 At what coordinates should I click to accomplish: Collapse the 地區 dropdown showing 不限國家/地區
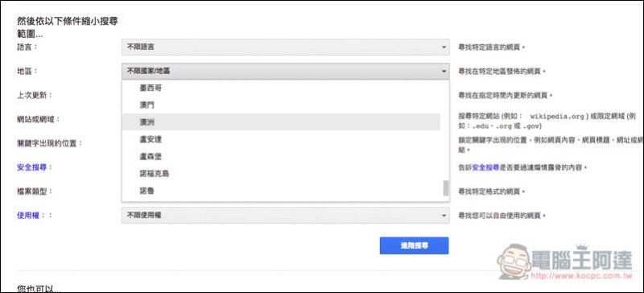click(286, 71)
